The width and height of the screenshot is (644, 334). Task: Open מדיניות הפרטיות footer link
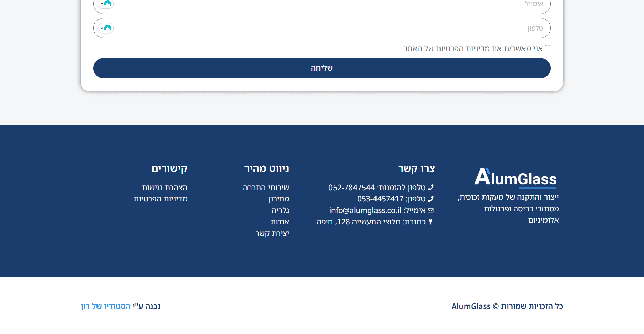tap(160, 199)
